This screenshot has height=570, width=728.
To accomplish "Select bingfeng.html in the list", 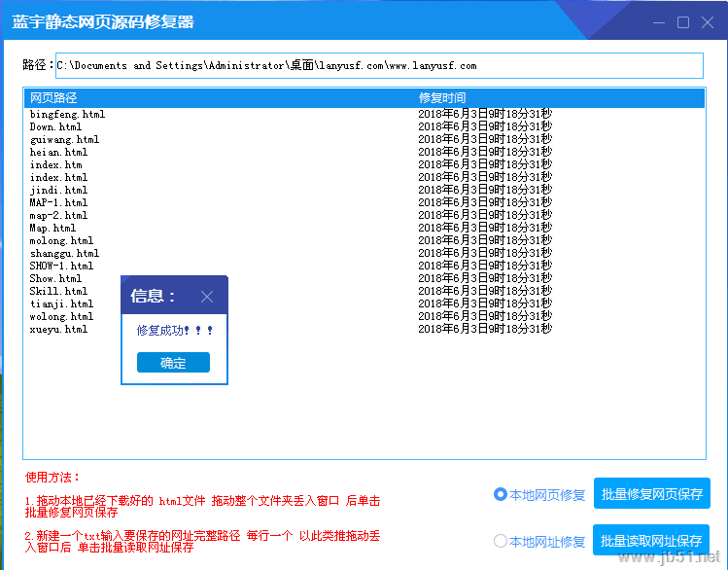I will (67, 115).
